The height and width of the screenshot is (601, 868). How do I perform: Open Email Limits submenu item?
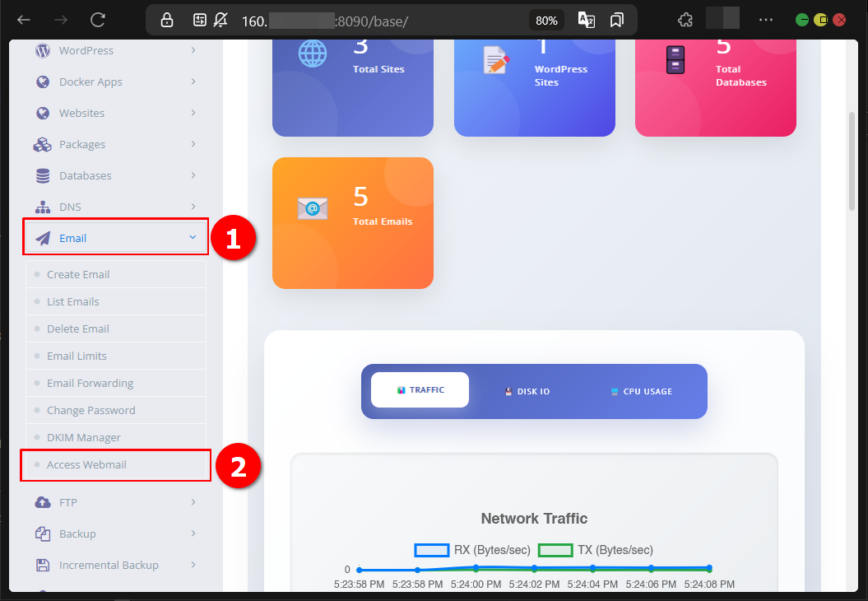coord(116,356)
